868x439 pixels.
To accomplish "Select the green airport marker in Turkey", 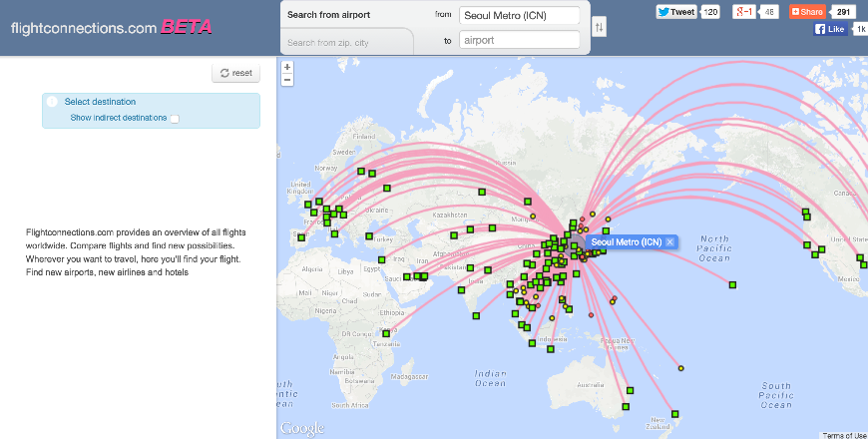I will pos(369,236).
